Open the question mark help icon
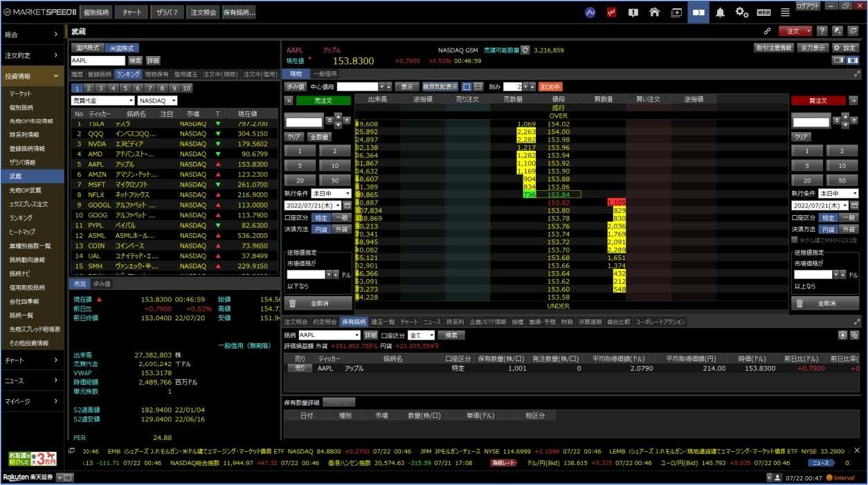868x485 pixels. (822, 31)
